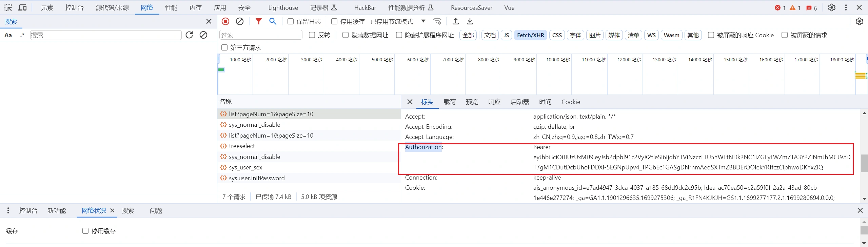Enable the 第三方请求 checkbox
The image size is (868, 247).
coord(224,47)
